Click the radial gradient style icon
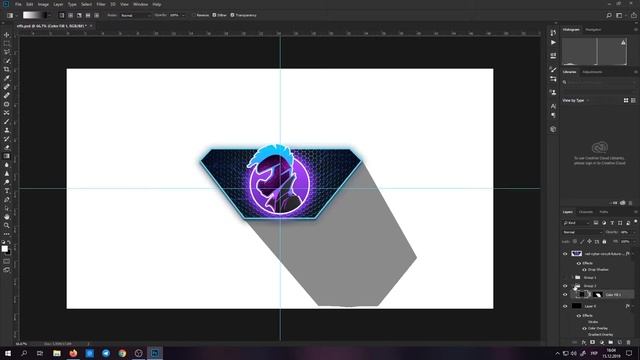 pos(70,15)
